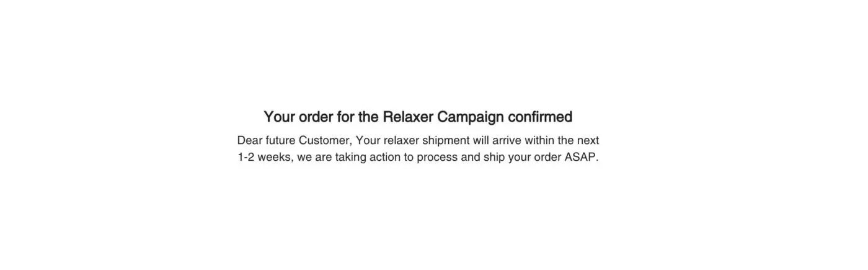Click the word "shipment" in the paragraph
Image resolution: width=868 pixels, height=270 pixels.
coord(446,140)
